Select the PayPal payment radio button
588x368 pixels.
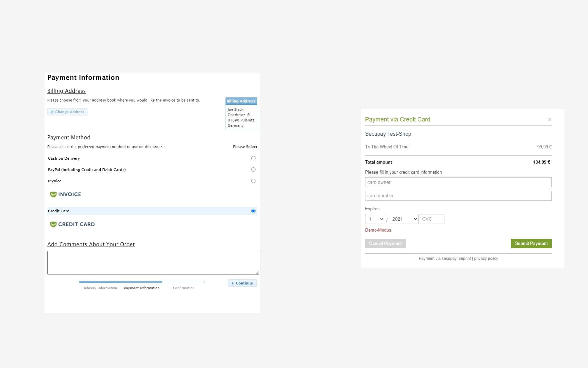click(253, 169)
